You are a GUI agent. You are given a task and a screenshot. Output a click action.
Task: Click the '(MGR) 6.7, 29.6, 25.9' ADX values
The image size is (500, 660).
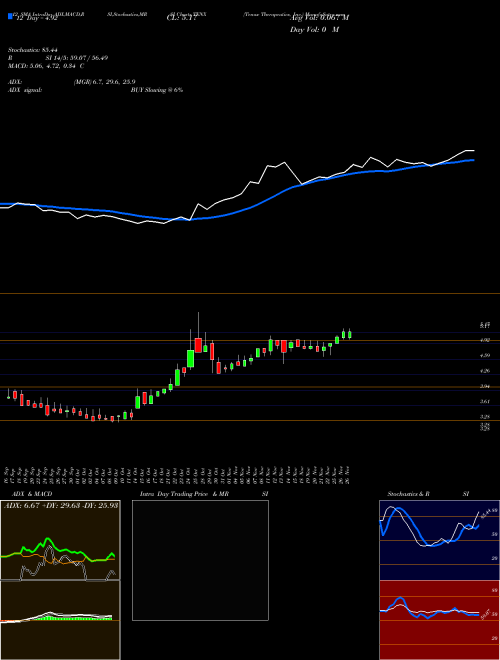click(x=104, y=82)
